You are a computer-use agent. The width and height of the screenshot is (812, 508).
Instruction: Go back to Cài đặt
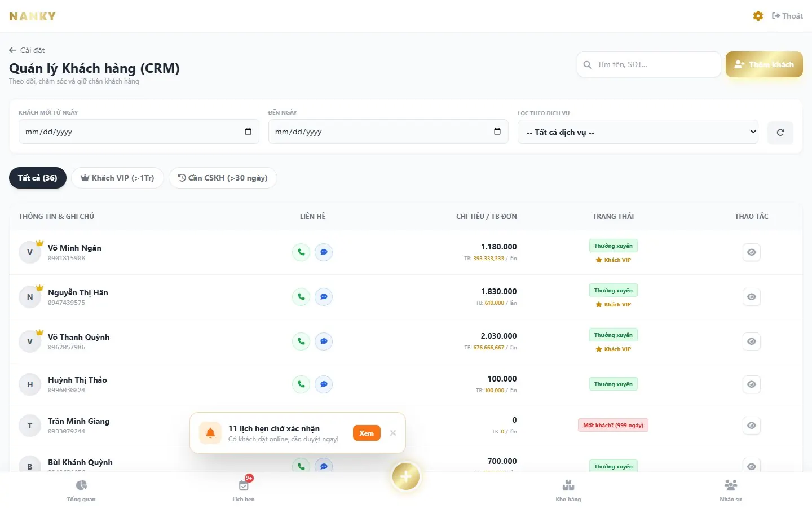click(x=27, y=50)
